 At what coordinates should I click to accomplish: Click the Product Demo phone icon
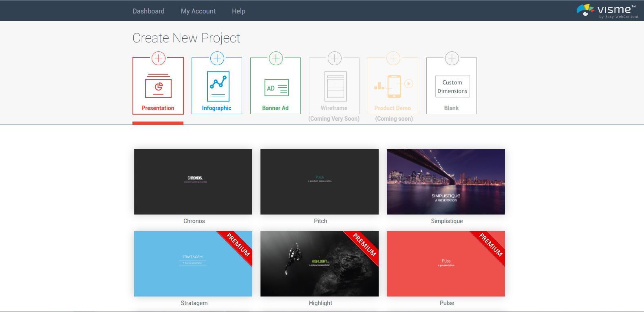click(x=394, y=86)
